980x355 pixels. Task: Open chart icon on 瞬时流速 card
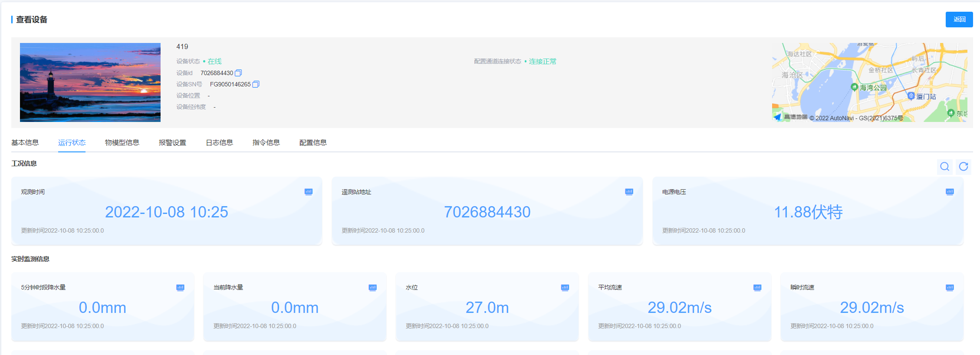[950, 288]
